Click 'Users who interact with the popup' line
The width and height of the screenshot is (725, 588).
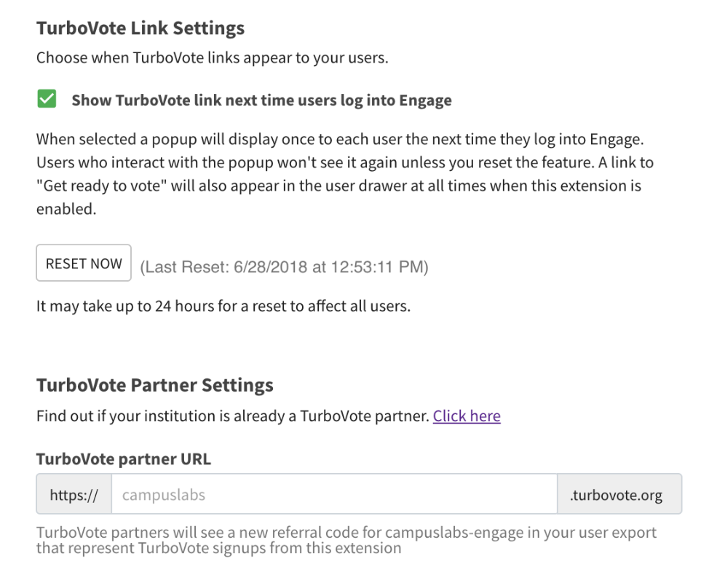345,163
